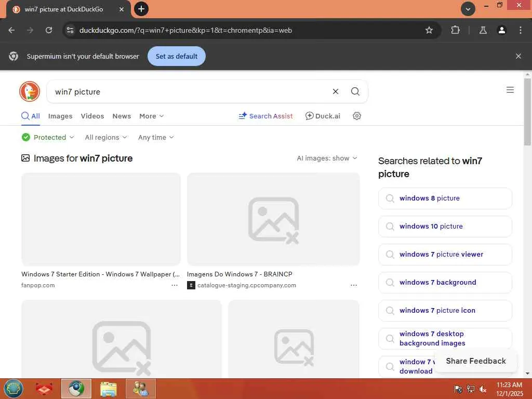Viewport: 532px width, 399px height.
Task: Open the extensions puzzle icon
Action: tap(455, 30)
